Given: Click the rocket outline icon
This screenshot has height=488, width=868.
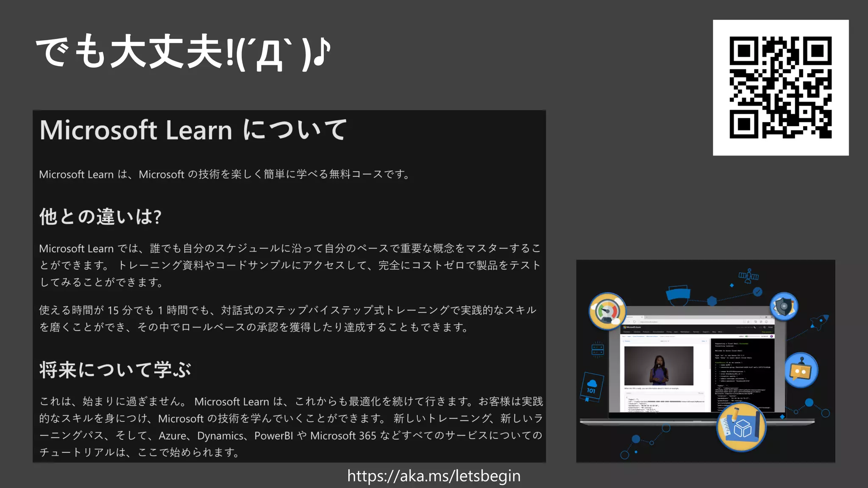Looking at the screenshot, I should (x=819, y=322).
